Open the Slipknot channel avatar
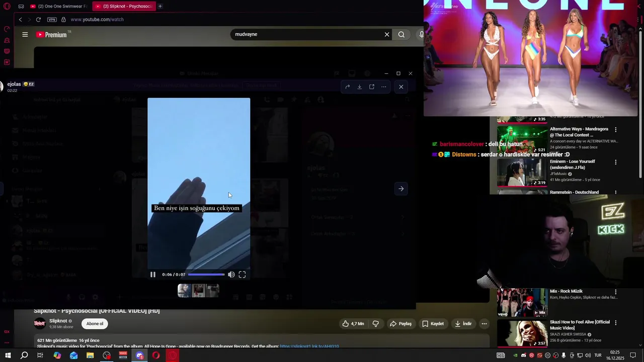Image resolution: width=644 pixels, height=362 pixels. point(39,323)
